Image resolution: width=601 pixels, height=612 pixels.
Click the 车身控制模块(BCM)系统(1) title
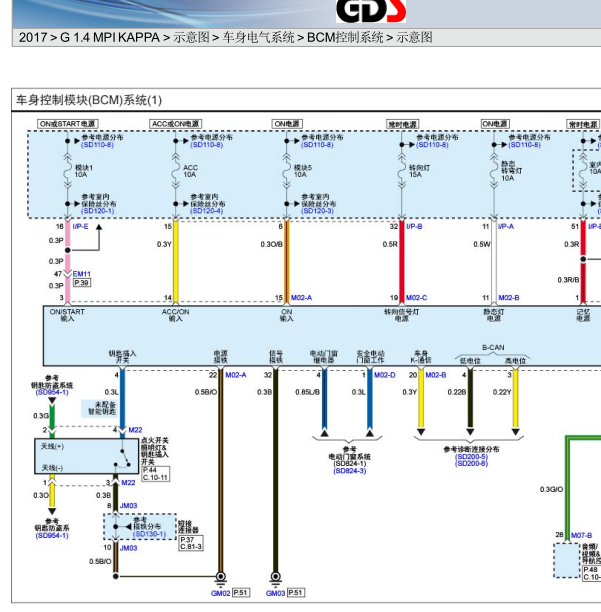pos(89,100)
